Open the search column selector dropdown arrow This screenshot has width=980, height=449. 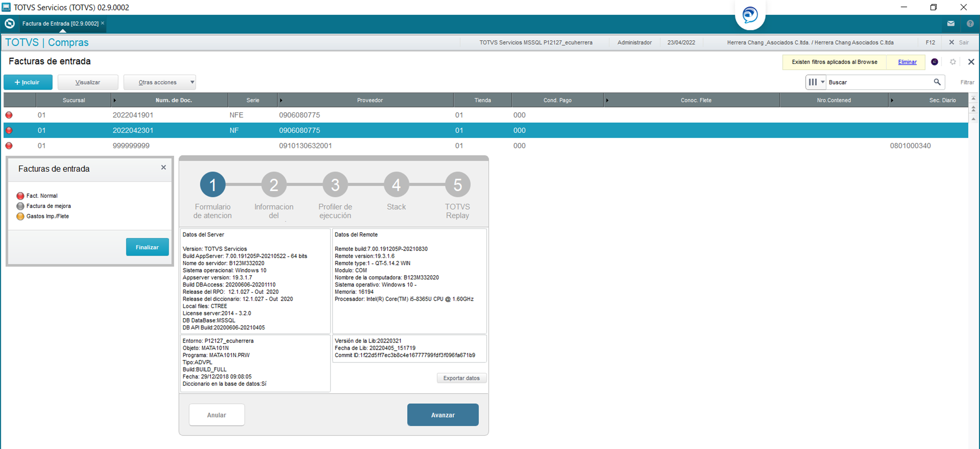tap(823, 82)
